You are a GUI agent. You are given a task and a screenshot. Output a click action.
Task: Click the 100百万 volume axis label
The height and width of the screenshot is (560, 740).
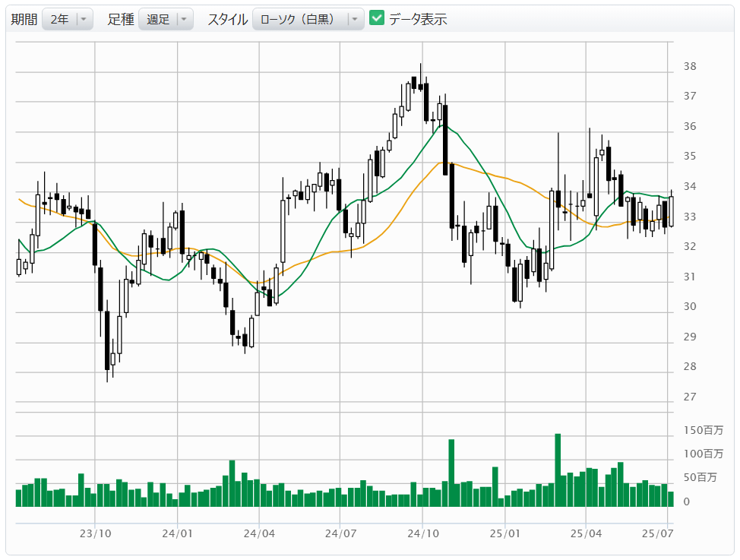[x=704, y=454]
